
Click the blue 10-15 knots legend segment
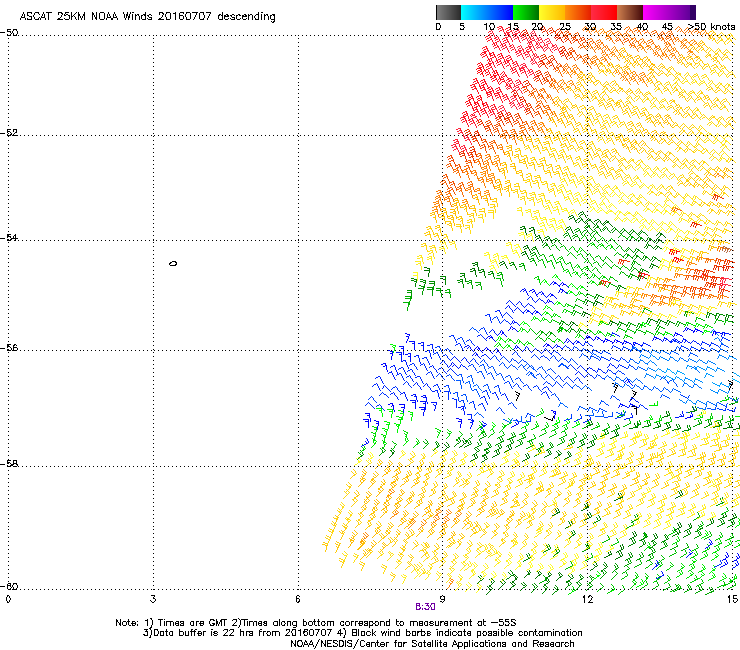pyautogui.click(x=500, y=12)
